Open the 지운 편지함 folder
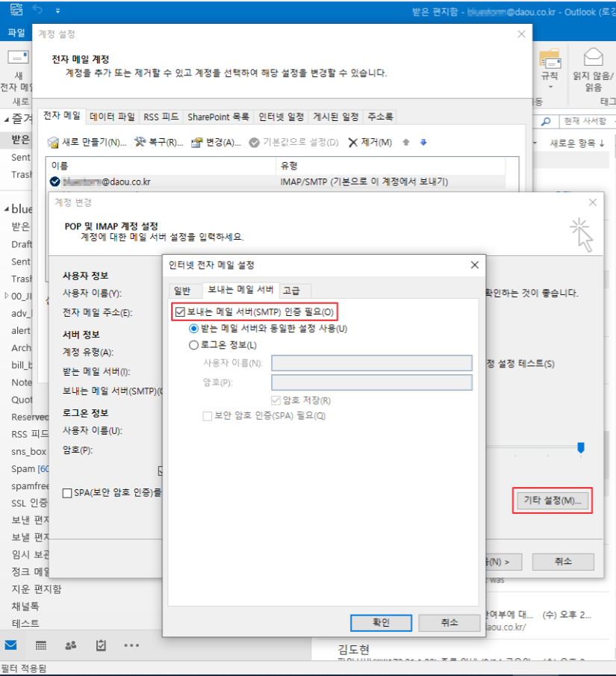 (37, 589)
